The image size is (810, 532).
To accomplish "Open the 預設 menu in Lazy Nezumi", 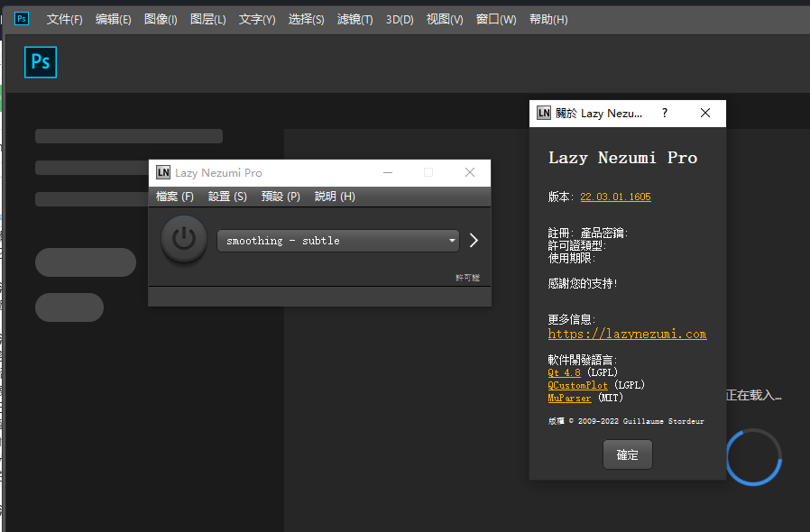I will click(x=281, y=196).
